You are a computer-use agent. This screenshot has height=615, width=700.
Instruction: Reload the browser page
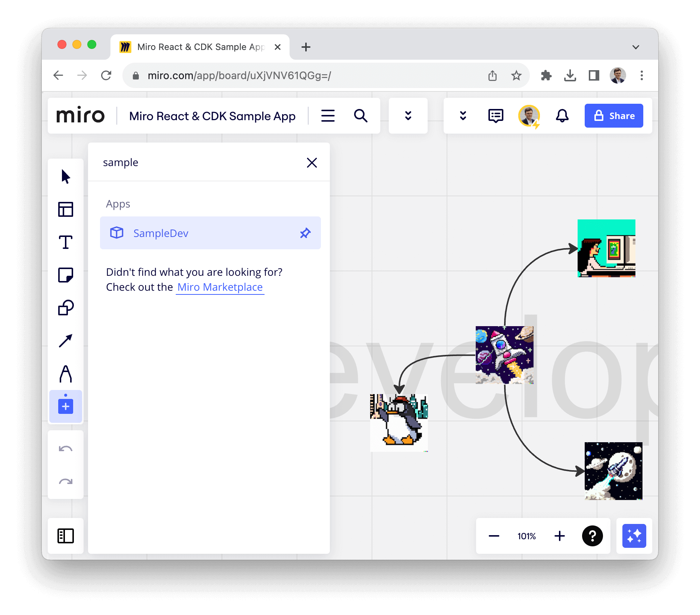click(x=106, y=75)
